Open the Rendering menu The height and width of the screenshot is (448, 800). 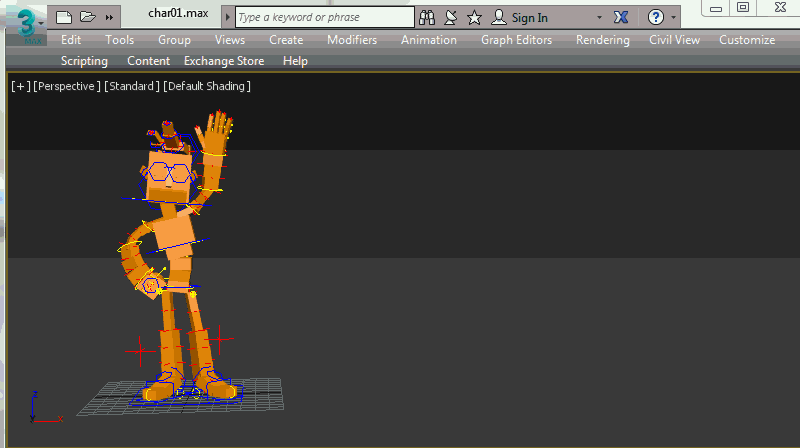click(602, 40)
